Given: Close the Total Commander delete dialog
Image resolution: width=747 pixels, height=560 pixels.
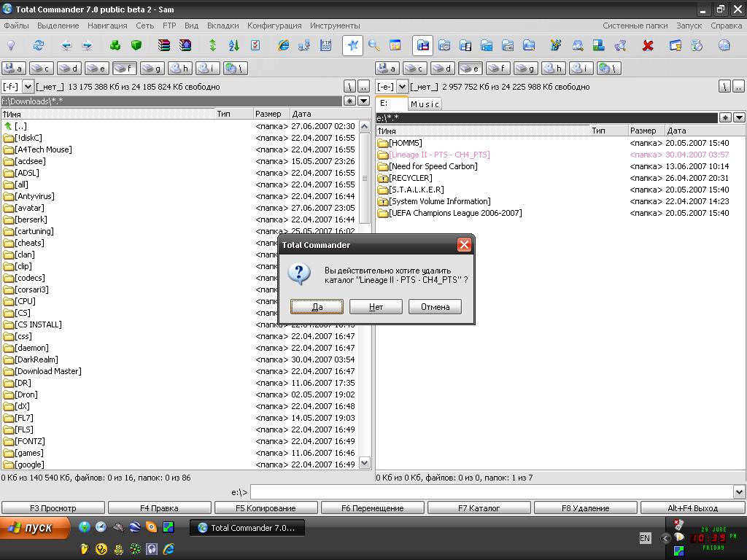Looking at the screenshot, I should pyautogui.click(x=464, y=245).
